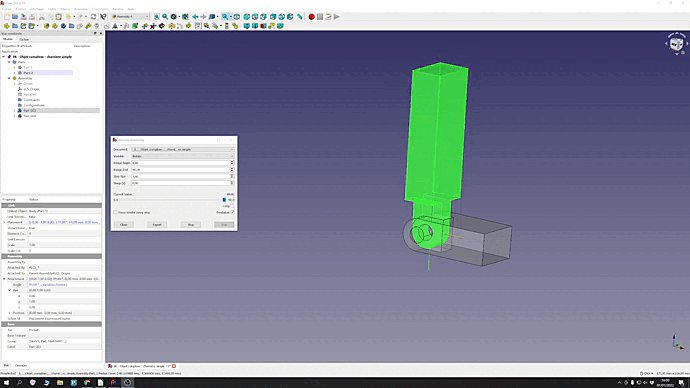This screenshot has height=388, width=690.
Task: Click the Step Size stepper arrows
Action: pyautogui.click(x=232, y=176)
